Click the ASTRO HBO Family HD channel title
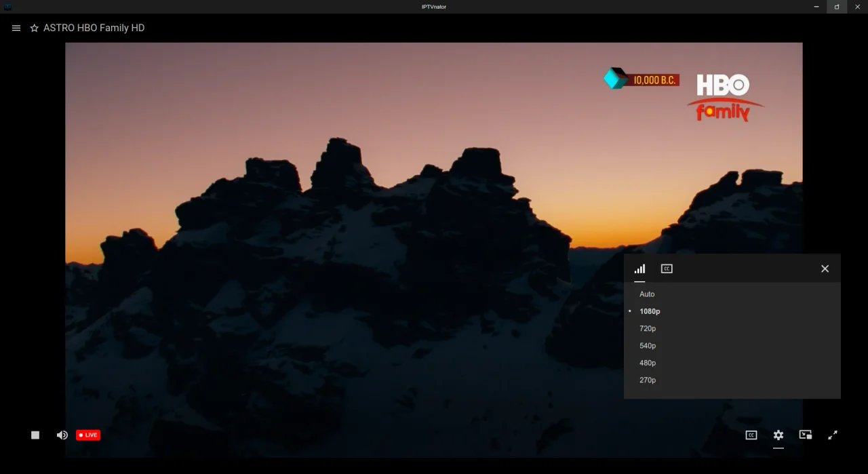Image resolution: width=868 pixels, height=474 pixels. coord(94,28)
